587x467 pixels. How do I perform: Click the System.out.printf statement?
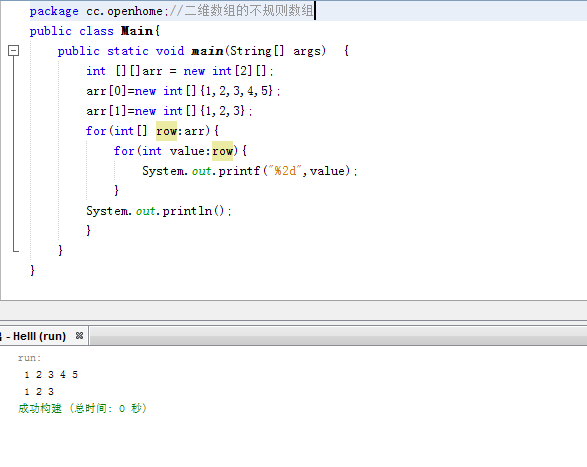pos(250,171)
